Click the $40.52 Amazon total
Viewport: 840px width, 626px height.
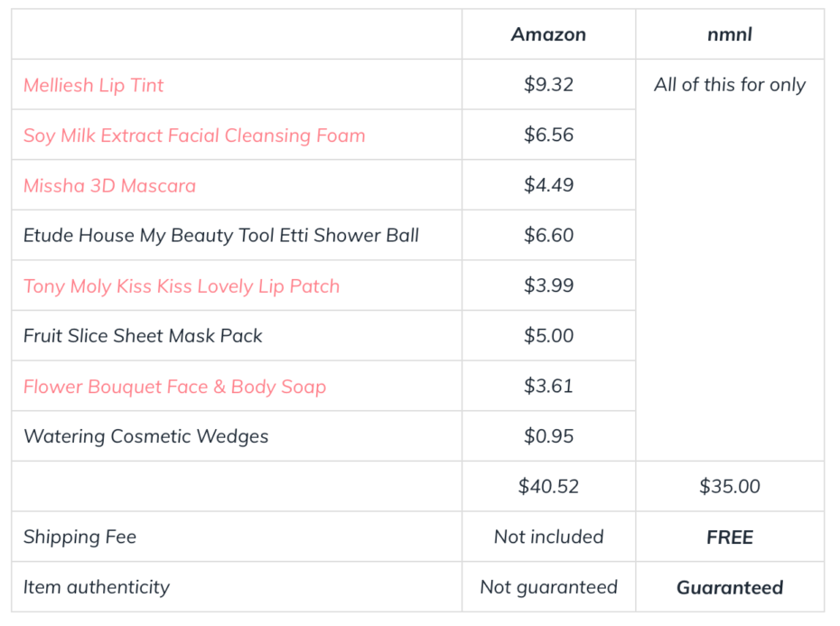coord(548,487)
